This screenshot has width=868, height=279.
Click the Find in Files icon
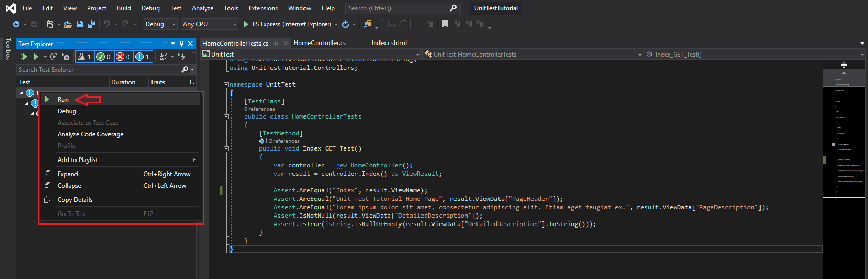coord(367,24)
